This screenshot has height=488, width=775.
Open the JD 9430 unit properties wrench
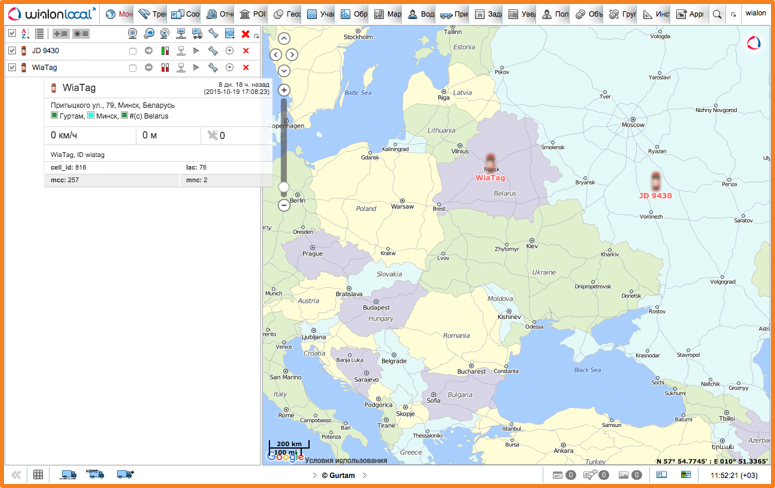[x=213, y=50]
